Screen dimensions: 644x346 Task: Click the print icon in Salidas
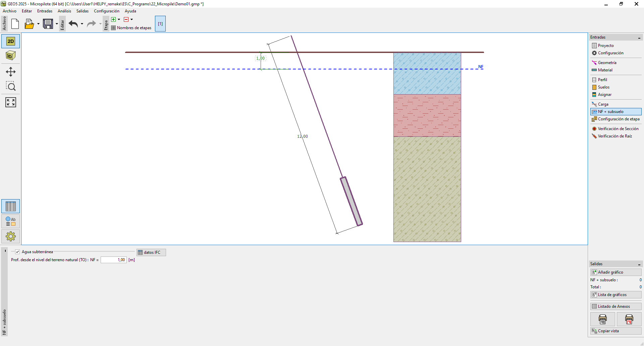[602, 319]
